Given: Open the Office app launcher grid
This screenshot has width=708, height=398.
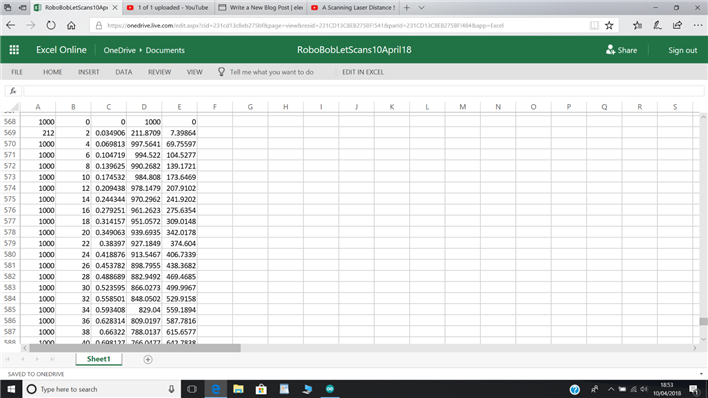Looking at the screenshot, I should pos(14,50).
